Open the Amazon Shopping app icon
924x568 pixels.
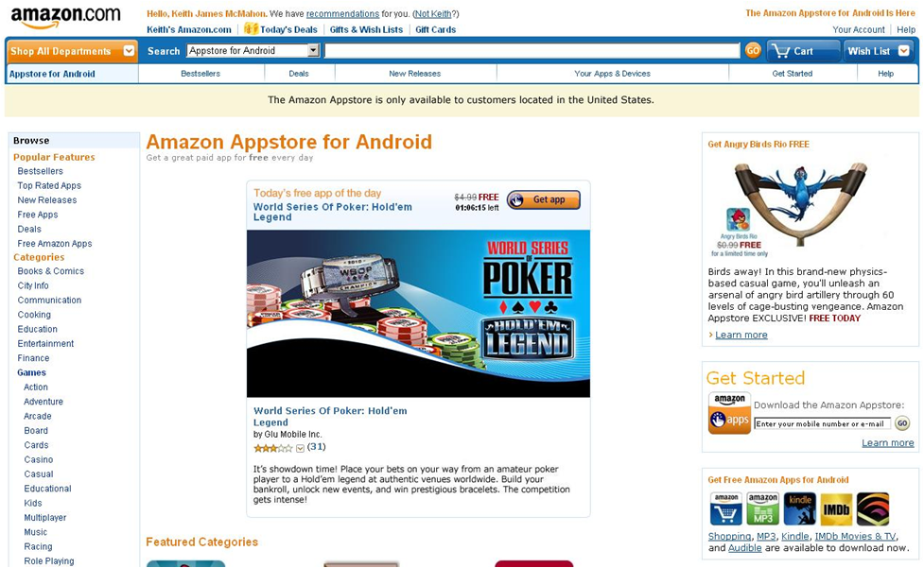(726, 509)
